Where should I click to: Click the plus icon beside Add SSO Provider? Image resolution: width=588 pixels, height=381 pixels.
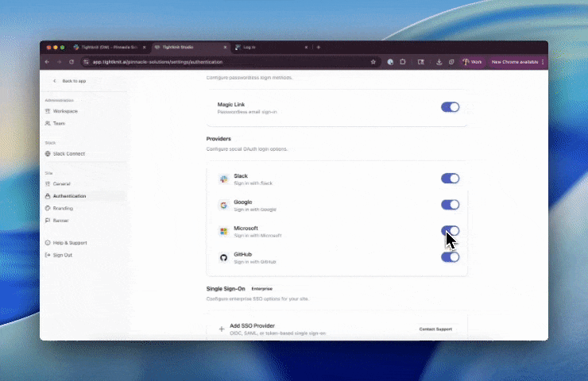pos(222,329)
